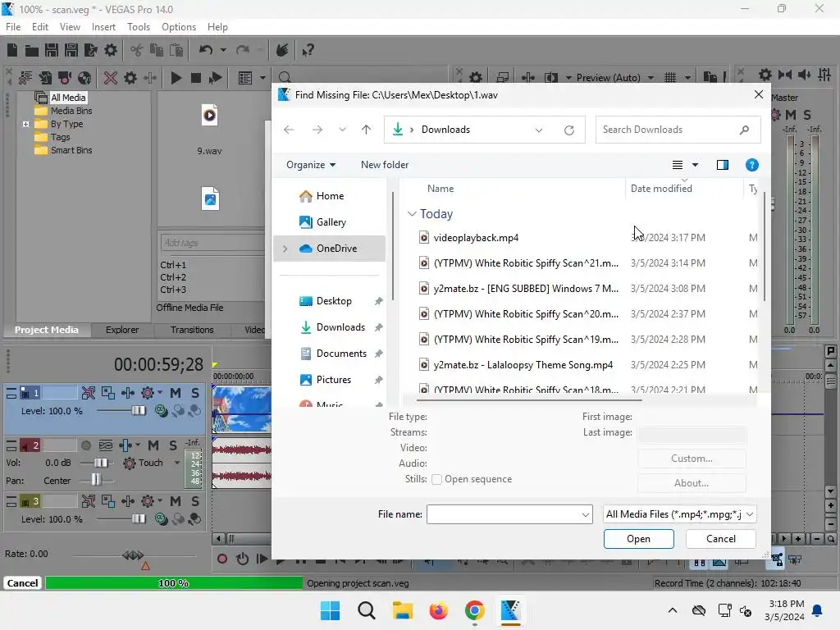Viewport: 840px width, 630px height.
Task: Click the What's This help icon
Action: (308, 50)
